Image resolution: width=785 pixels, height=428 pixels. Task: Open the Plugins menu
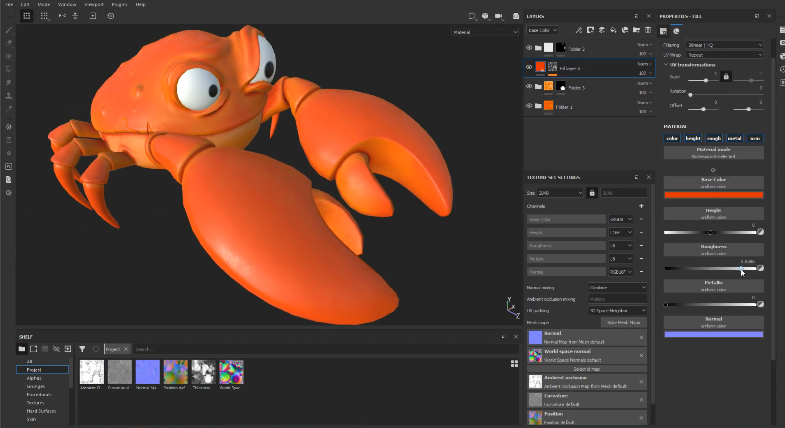(119, 4)
